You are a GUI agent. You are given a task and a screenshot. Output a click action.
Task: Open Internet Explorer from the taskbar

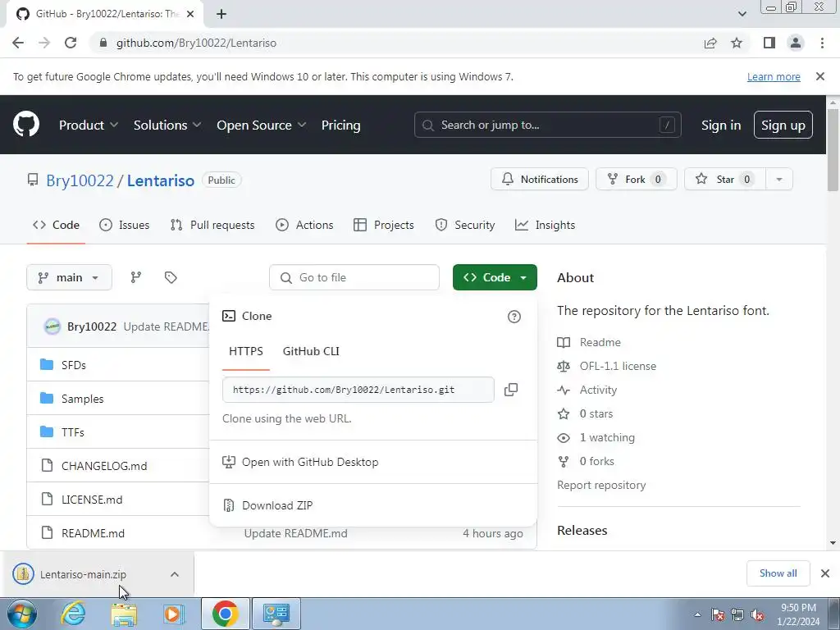[x=73, y=614]
